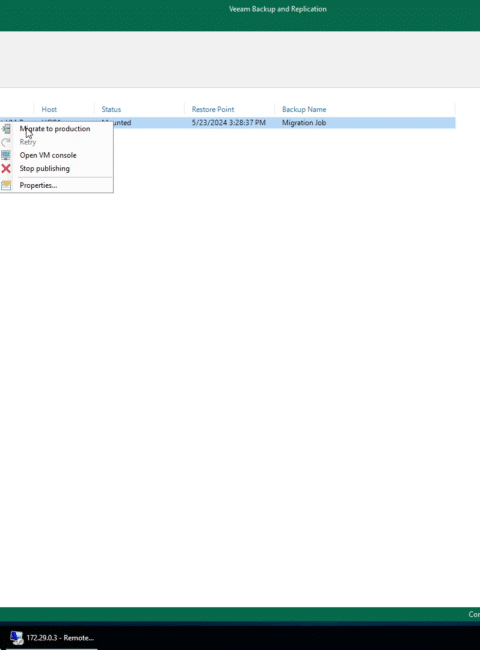Click the Properties icon in context menu
Screen dimensions: 480x650
coord(6,185)
